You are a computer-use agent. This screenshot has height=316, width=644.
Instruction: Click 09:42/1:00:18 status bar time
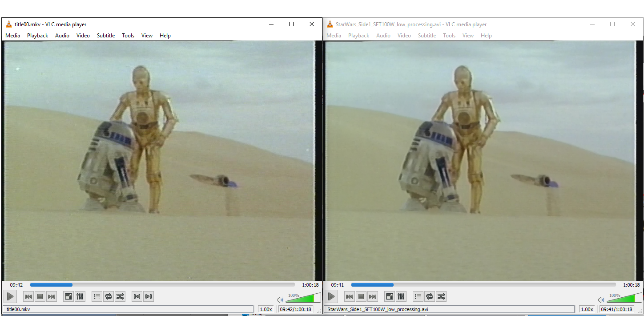pos(295,309)
